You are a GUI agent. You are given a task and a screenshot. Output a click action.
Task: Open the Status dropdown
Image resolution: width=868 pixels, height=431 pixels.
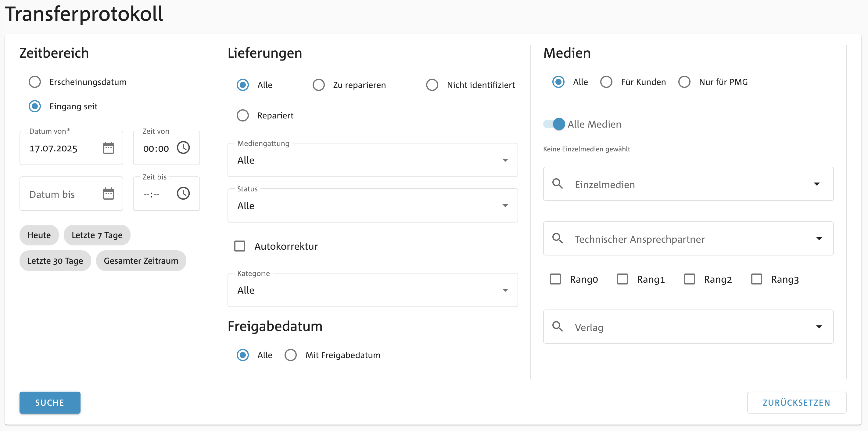372,206
